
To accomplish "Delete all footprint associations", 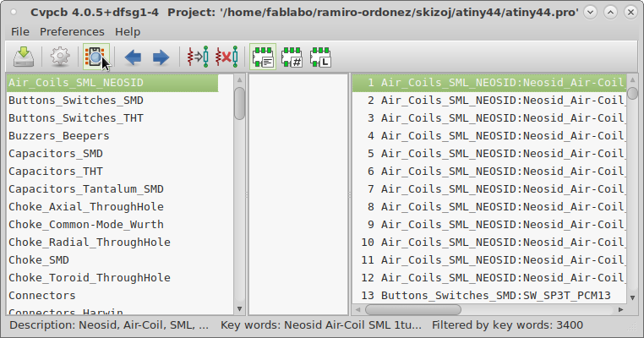I will pyautogui.click(x=226, y=57).
